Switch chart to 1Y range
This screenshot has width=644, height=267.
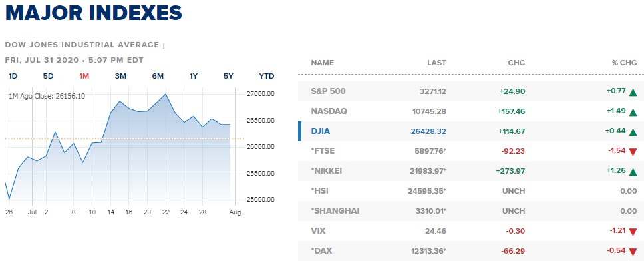[194, 76]
